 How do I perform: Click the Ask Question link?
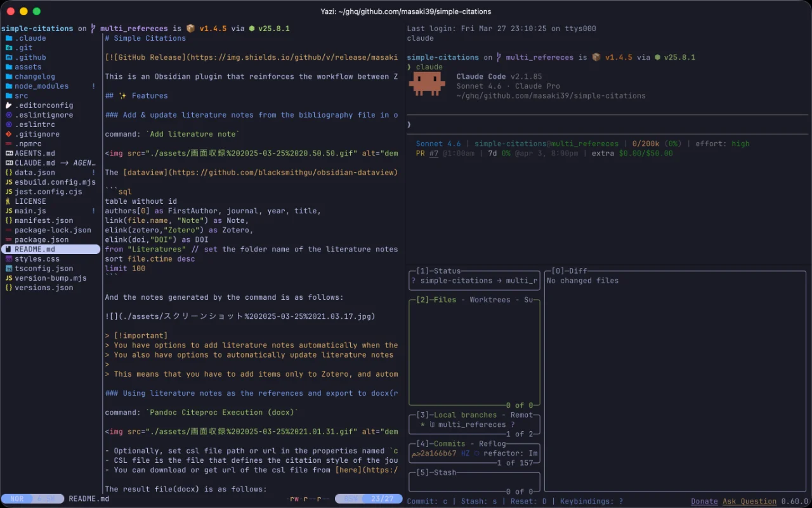(749, 502)
